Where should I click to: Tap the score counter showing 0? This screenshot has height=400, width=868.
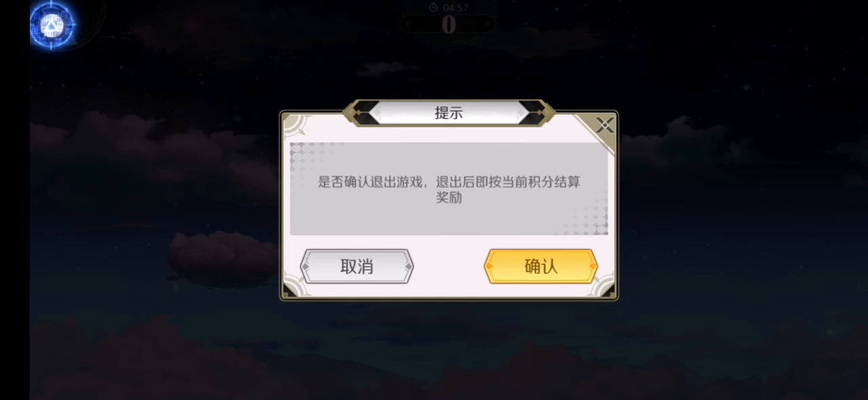(448, 25)
